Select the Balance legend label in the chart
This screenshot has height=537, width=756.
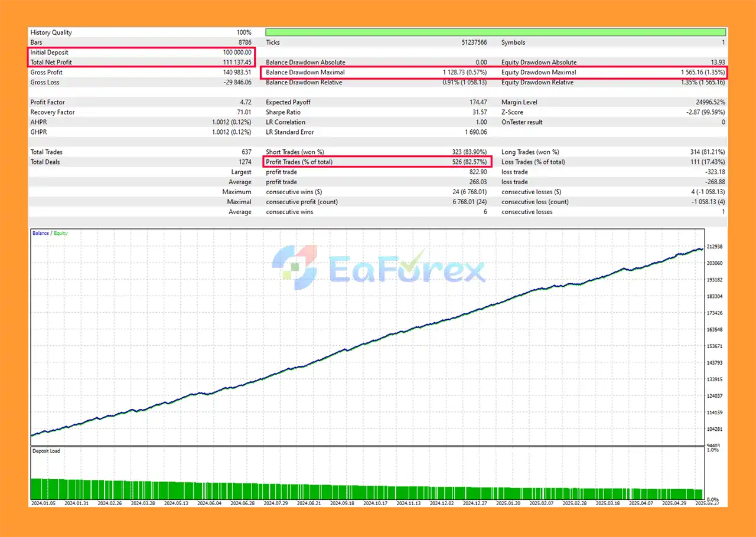pyautogui.click(x=40, y=233)
